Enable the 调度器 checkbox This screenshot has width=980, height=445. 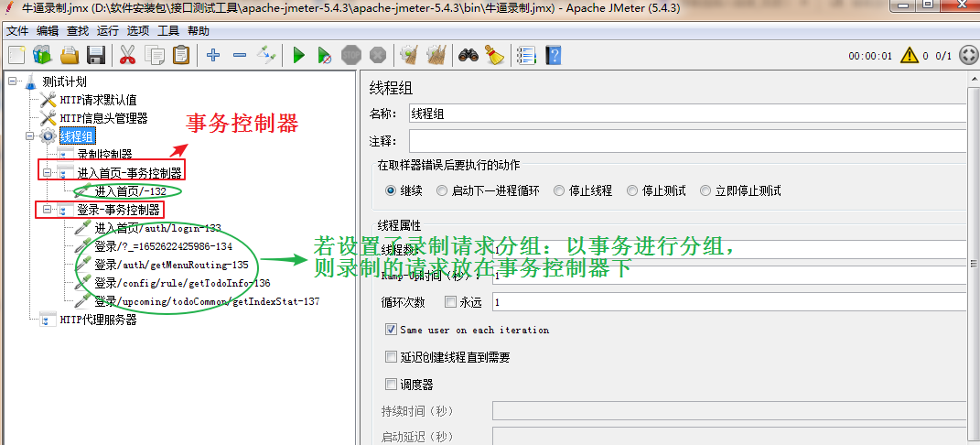pyautogui.click(x=392, y=384)
